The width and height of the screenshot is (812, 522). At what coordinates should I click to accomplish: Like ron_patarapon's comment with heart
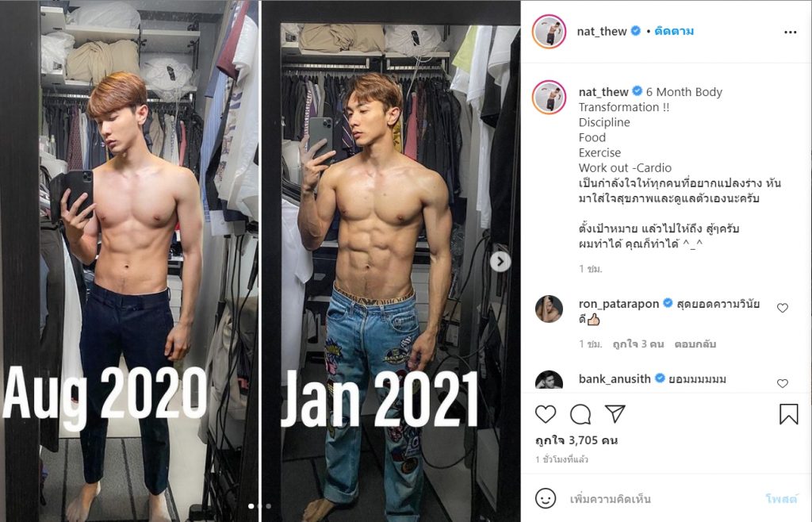click(783, 308)
